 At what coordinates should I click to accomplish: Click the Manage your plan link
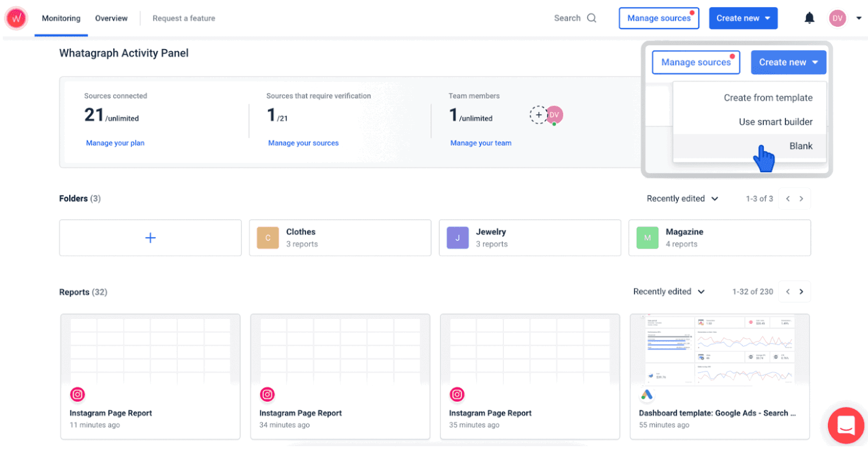(115, 143)
